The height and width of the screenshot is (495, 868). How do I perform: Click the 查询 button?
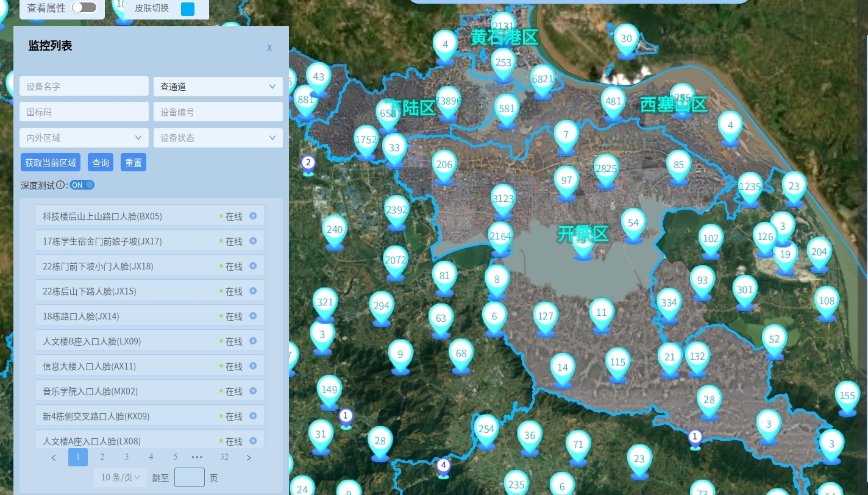tap(101, 163)
